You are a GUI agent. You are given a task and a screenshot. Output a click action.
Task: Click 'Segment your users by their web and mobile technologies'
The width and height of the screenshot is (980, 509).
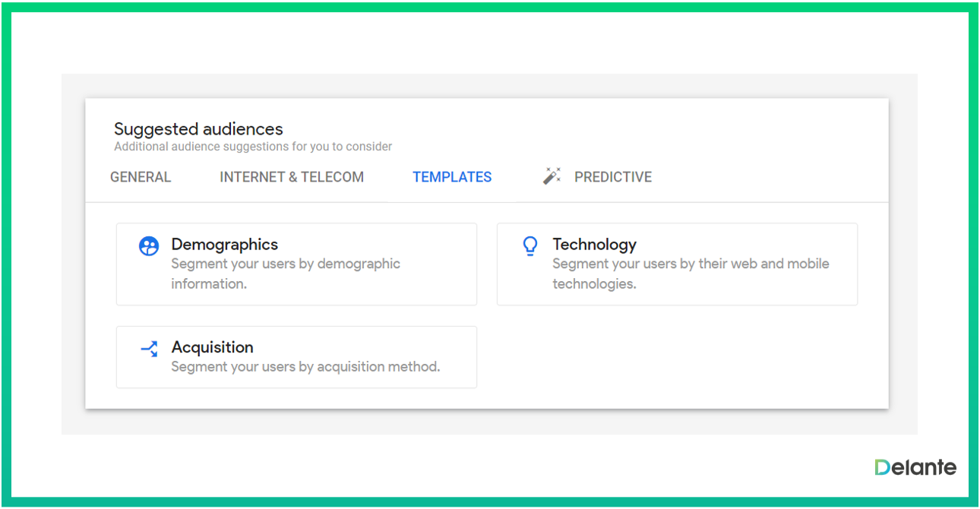[x=690, y=273]
